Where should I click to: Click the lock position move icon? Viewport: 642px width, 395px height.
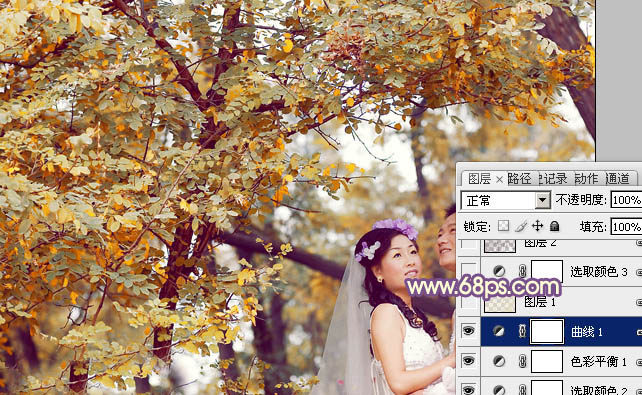tap(537, 226)
